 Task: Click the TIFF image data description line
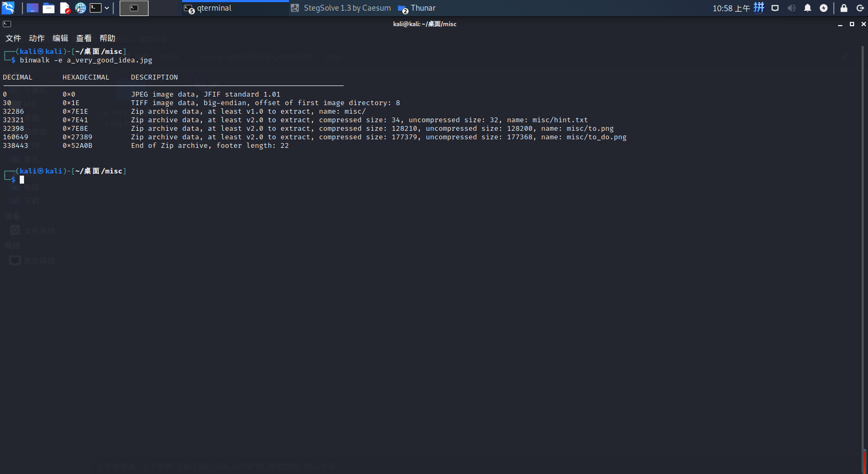pos(265,103)
